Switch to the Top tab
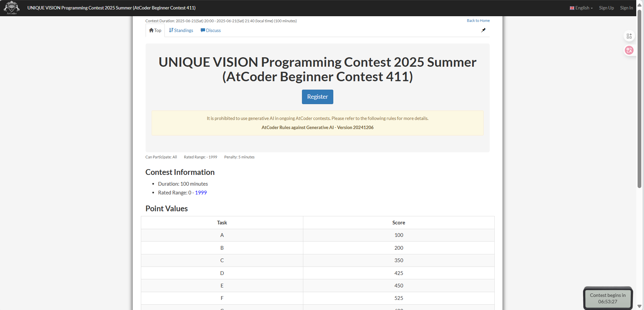This screenshot has height=310, width=644. click(x=155, y=30)
